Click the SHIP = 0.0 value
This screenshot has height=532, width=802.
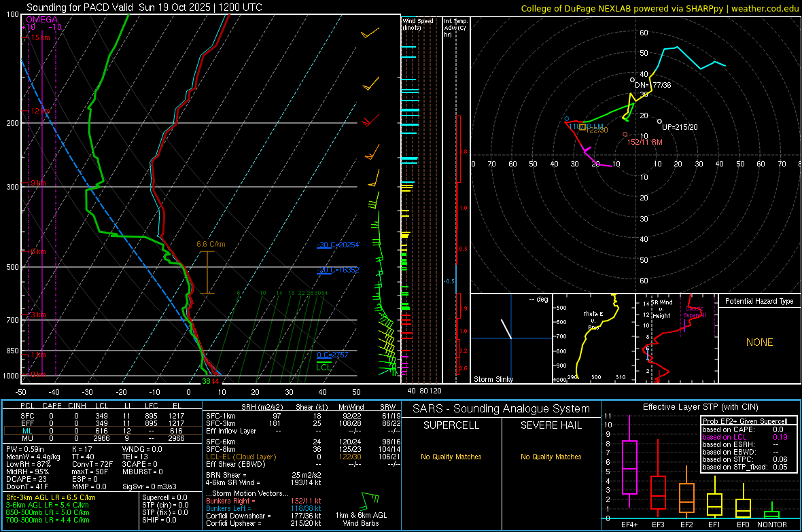(159, 520)
